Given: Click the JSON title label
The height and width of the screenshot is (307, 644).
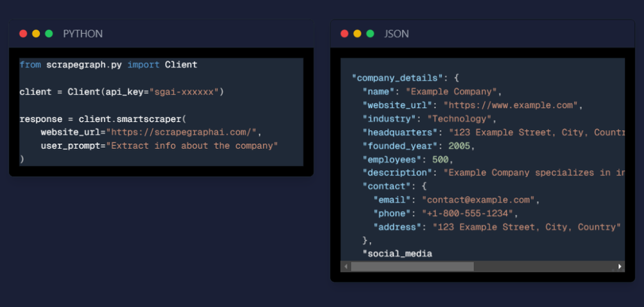Looking at the screenshot, I should pos(396,34).
